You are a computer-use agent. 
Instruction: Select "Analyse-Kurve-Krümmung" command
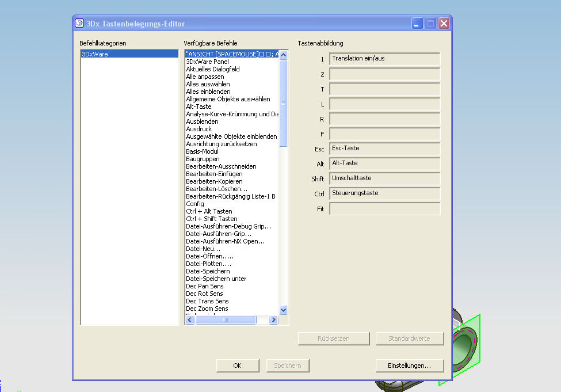coord(231,114)
